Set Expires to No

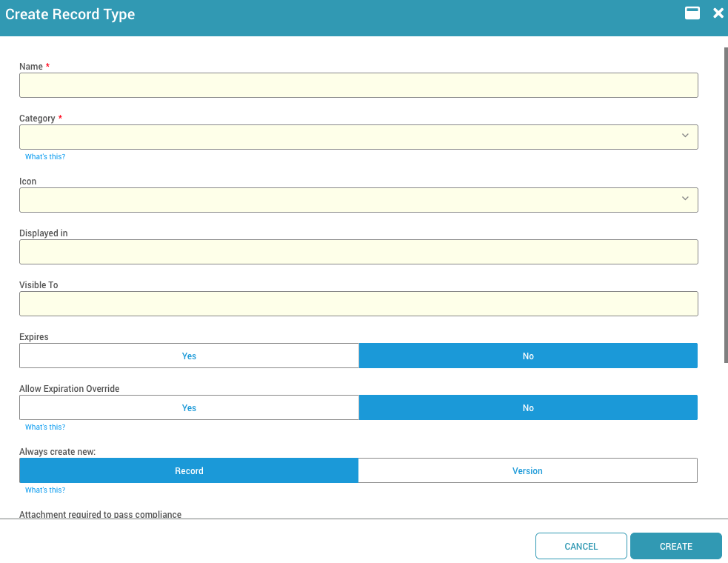point(528,356)
